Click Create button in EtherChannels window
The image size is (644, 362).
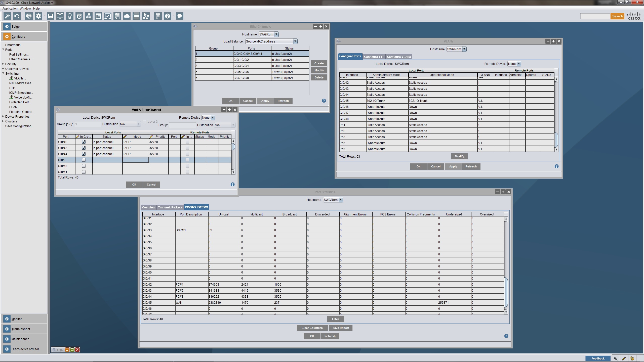319,63
